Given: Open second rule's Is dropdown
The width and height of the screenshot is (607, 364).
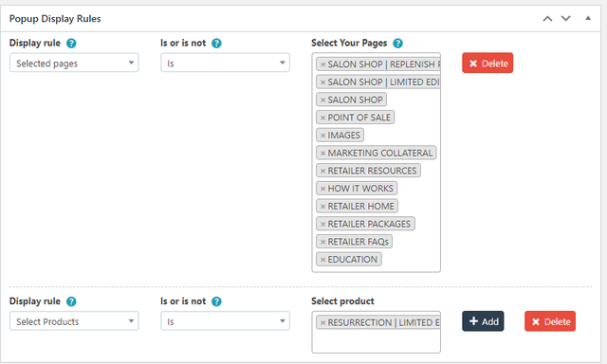Looking at the screenshot, I should tap(226, 321).
